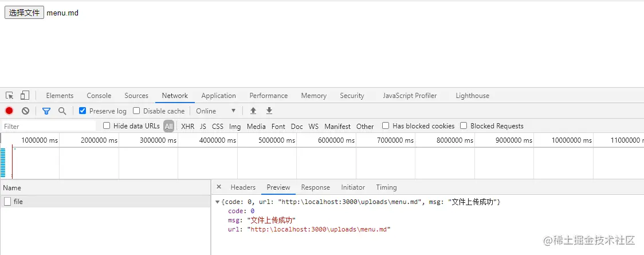The image size is (644, 255).
Task: Filter requests by CSS
Action: (218, 127)
